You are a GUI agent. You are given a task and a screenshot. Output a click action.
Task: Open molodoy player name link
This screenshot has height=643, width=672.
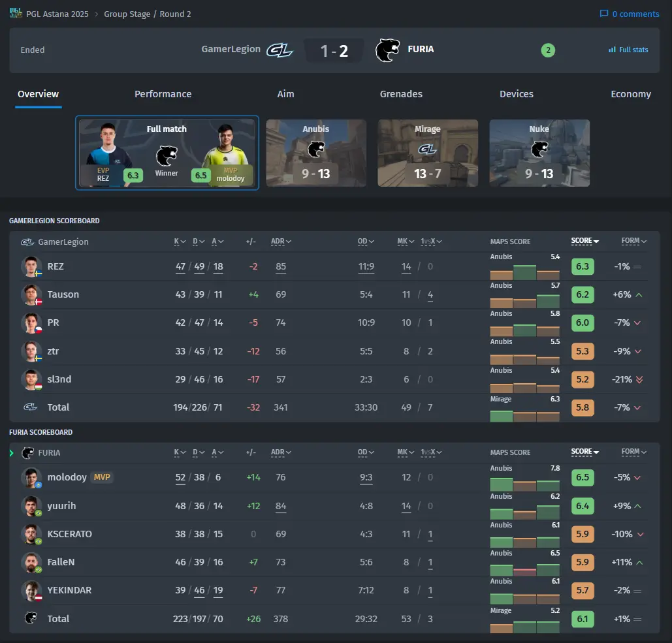(x=67, y=477)
